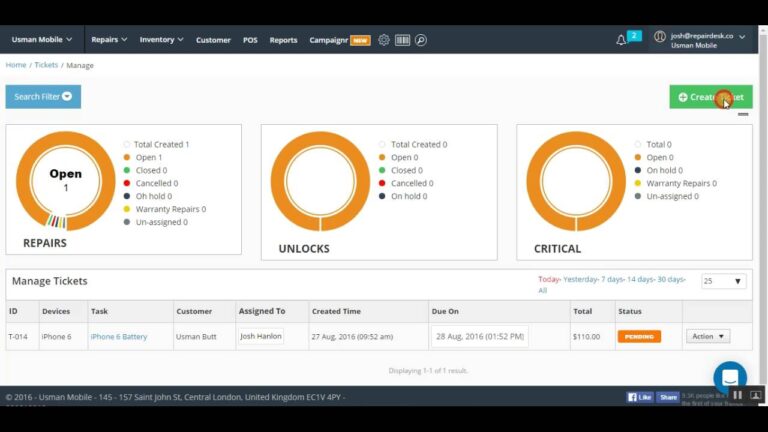
Task: Pause the video playback
Action: pos(738,395)
